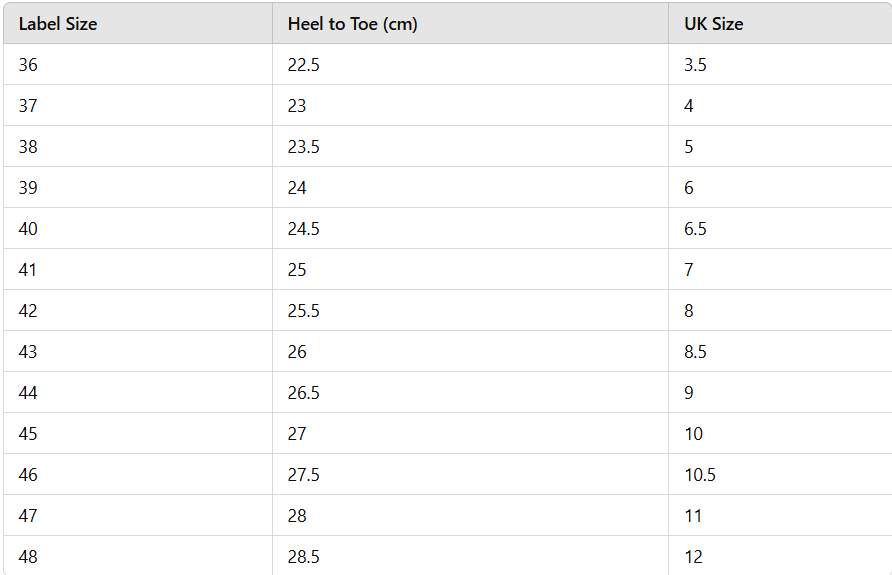
Task: Select UK size 6.5 cell
Action: (x=695, y=229)
